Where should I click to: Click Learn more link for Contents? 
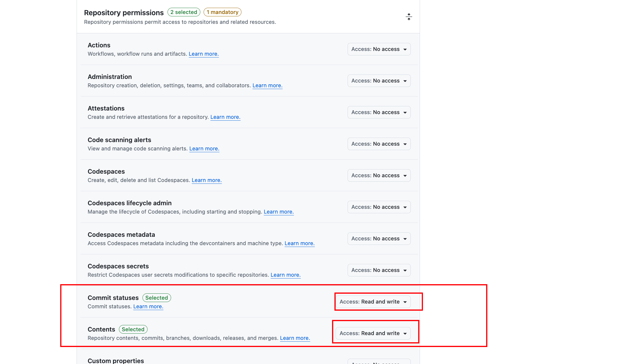pos(295,338)
